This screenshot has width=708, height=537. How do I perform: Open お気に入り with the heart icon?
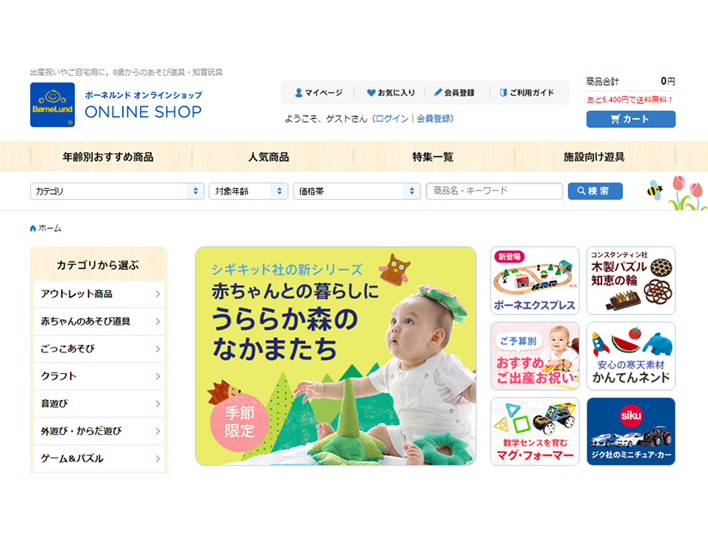391,93
